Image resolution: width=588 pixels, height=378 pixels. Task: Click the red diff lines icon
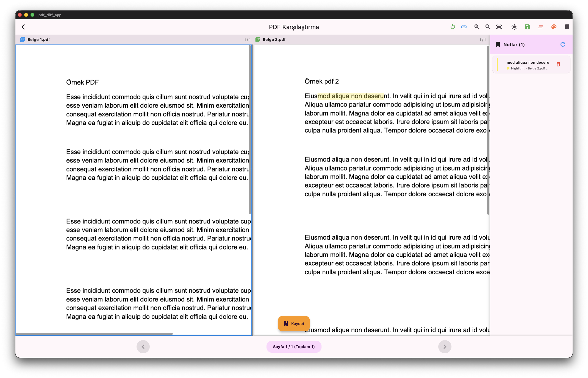tap(540, 27)
